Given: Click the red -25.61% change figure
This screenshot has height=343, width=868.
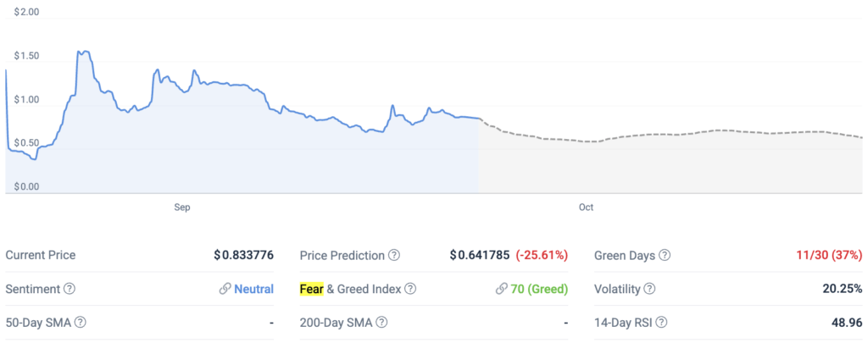Looking at the screenshot, I should [542, 255].
